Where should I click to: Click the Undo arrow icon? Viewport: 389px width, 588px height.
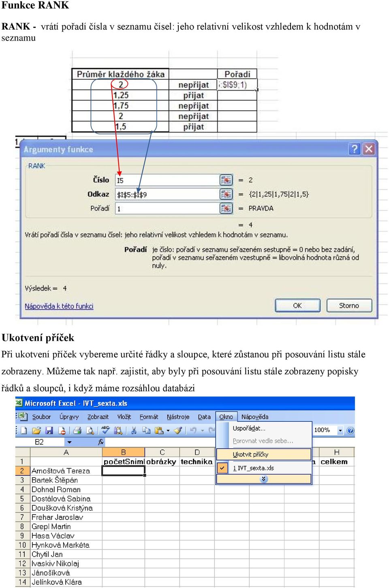pos(193,430)
